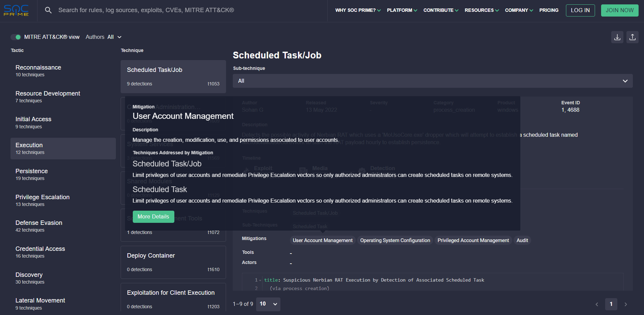Open the CONTRIBUTE menu
Screen dimensions: 644x315
tap(441, 10)
